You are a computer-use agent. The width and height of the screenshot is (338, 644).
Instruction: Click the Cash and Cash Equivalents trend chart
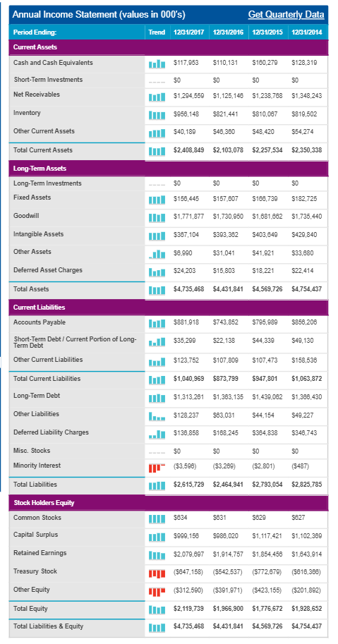[x=157, y=63]
